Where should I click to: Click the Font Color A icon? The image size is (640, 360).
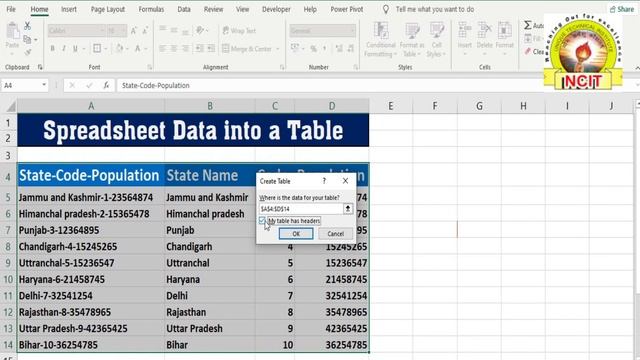(x=138, y=49)
